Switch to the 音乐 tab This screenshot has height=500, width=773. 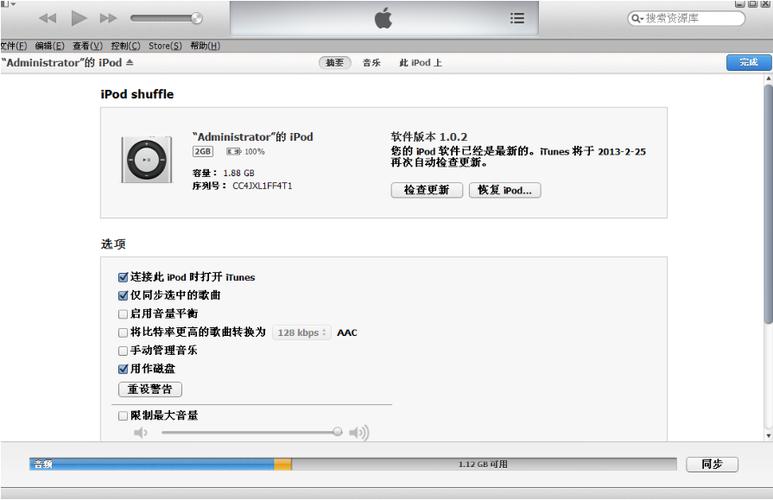click(372, 63)
